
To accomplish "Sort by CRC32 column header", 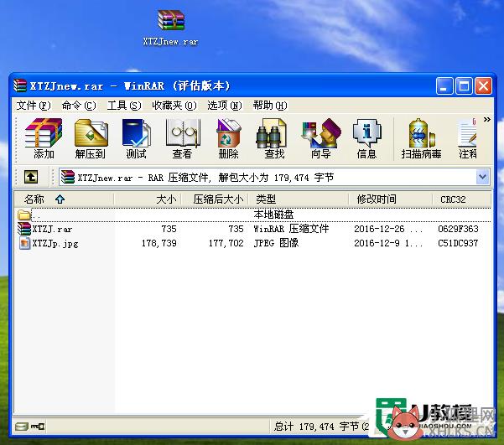I will 462,199.
